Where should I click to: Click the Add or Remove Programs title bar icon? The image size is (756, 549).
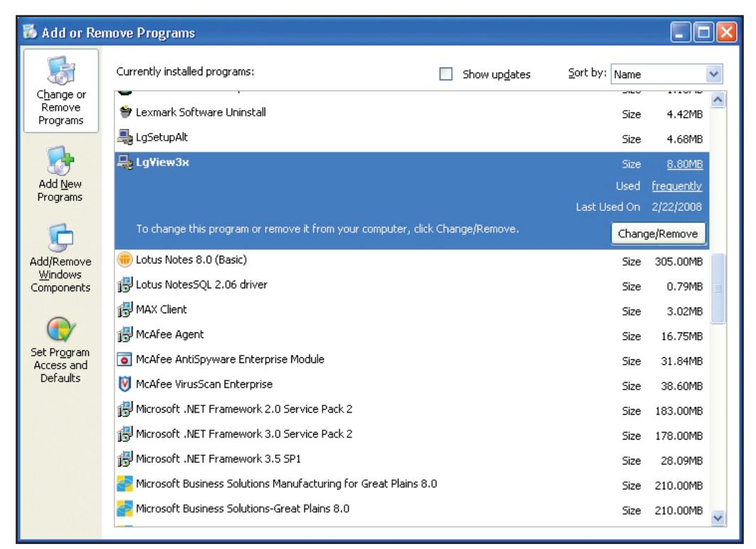tap(30, 32)
